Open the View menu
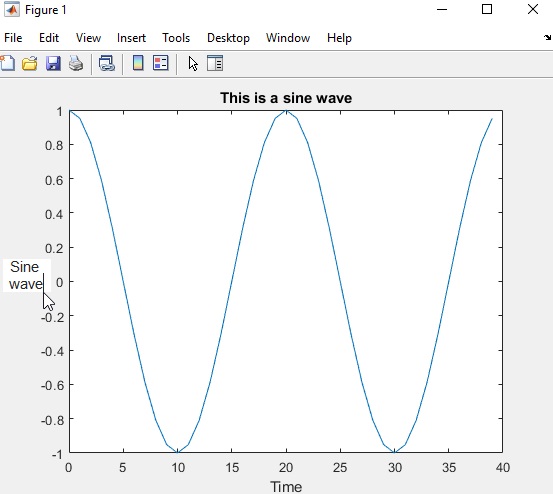Viewport: 553px width, 494px height. point(88,38)
